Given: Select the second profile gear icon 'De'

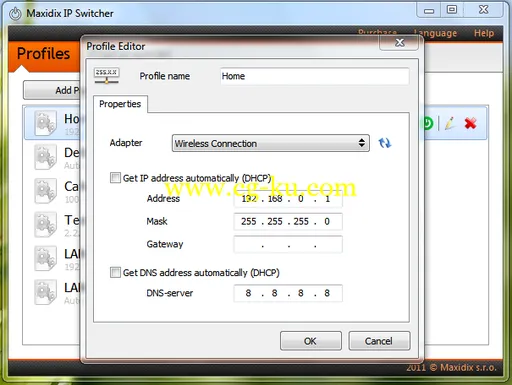Looking at the screenshot, I should [46, 157].
